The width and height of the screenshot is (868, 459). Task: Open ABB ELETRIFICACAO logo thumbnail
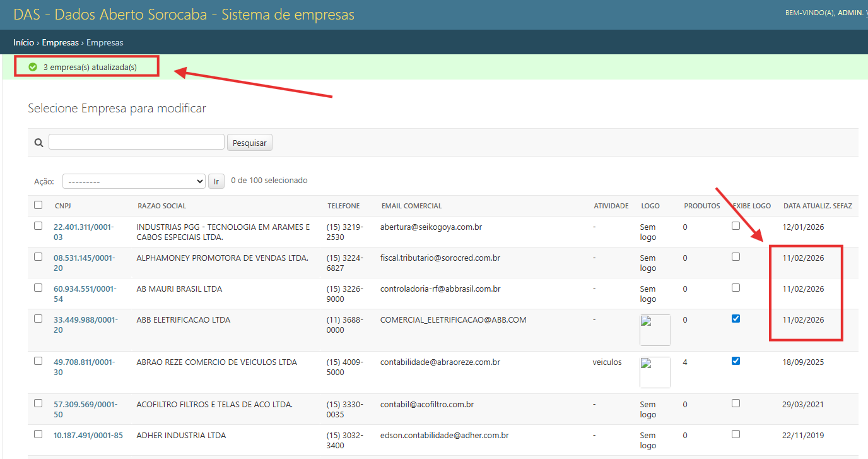[655, 330]
